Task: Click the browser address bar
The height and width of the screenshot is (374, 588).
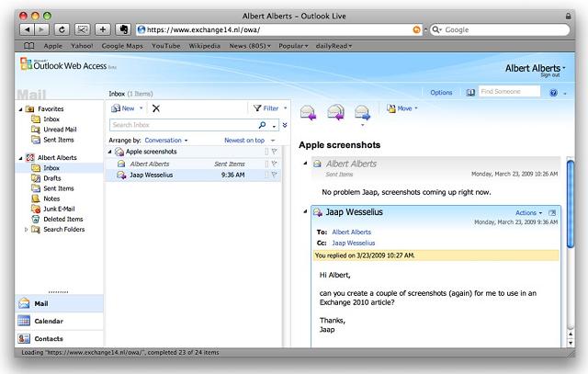Action: click(277, 29)
